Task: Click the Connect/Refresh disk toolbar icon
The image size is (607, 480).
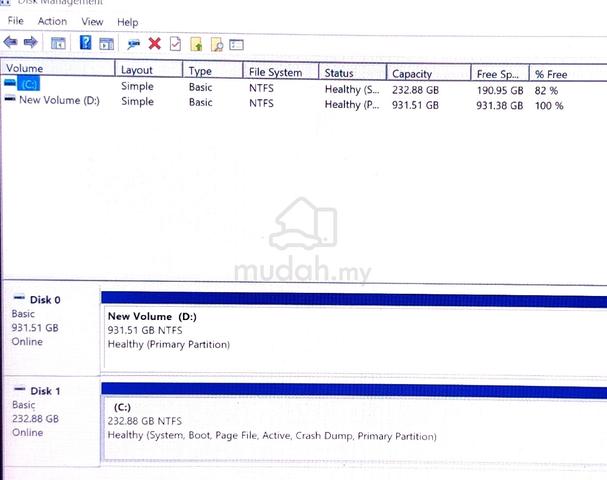Action: 134,44
